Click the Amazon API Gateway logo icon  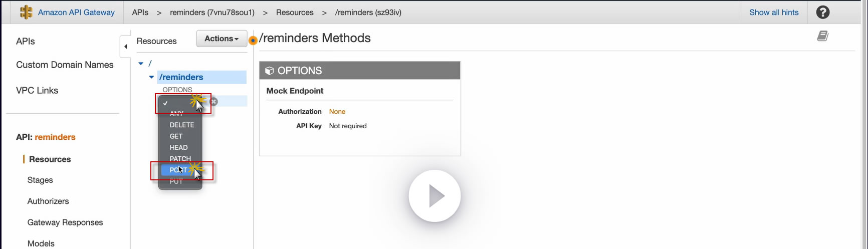pos(26,12)
